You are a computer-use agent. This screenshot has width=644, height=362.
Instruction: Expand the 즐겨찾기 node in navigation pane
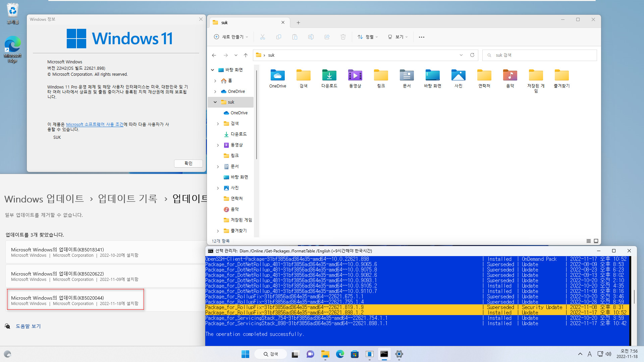point(218,231)
